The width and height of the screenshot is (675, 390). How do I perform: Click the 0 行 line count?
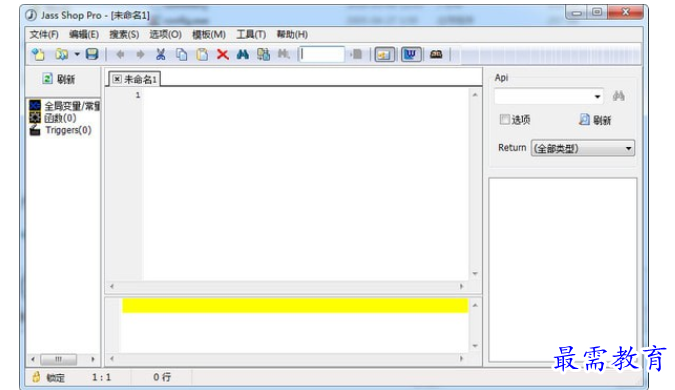(x=162, y=378)
